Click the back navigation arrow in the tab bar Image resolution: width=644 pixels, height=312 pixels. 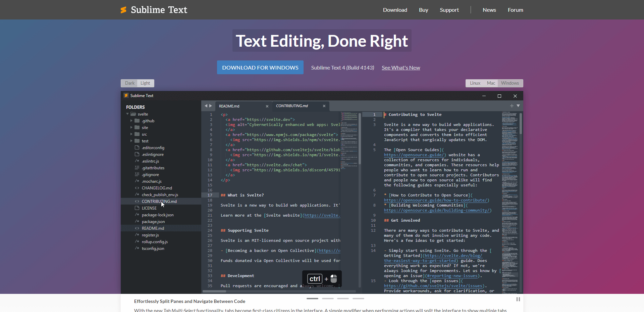click(x=206, y=106)
